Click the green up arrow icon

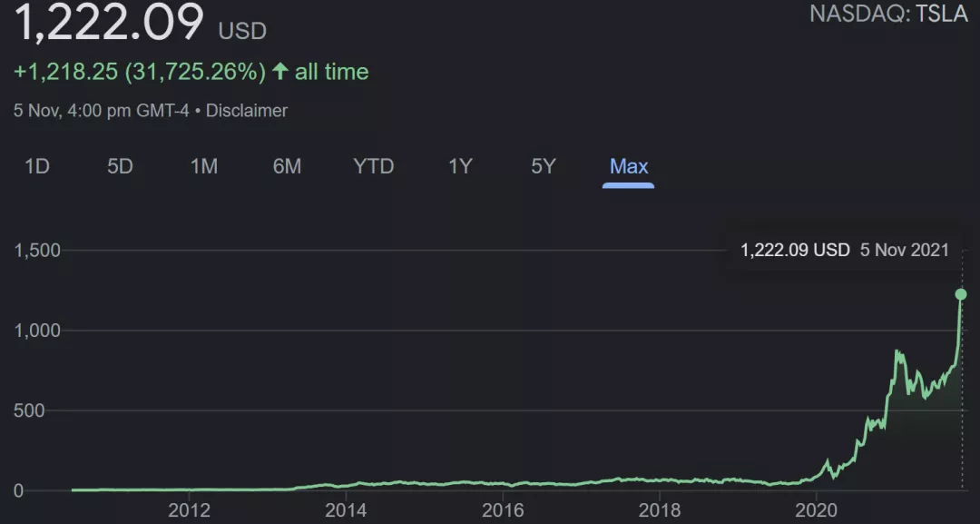[x=279, y=72]
